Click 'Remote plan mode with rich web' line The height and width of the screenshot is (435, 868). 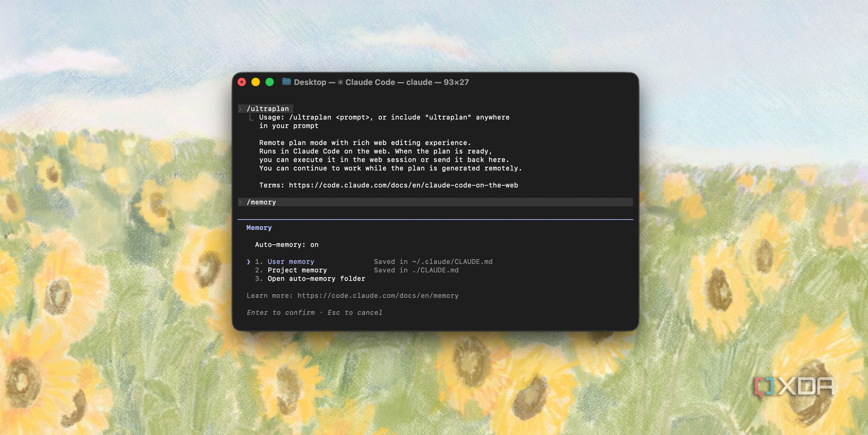[x=365, y=143]
